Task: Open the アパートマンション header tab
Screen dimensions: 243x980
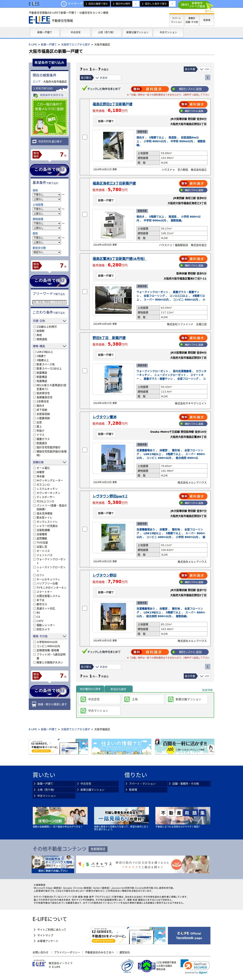Action: point(176,20)
